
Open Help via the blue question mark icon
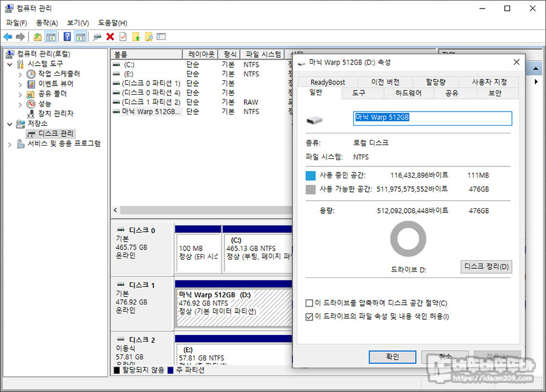click(67, 36)
